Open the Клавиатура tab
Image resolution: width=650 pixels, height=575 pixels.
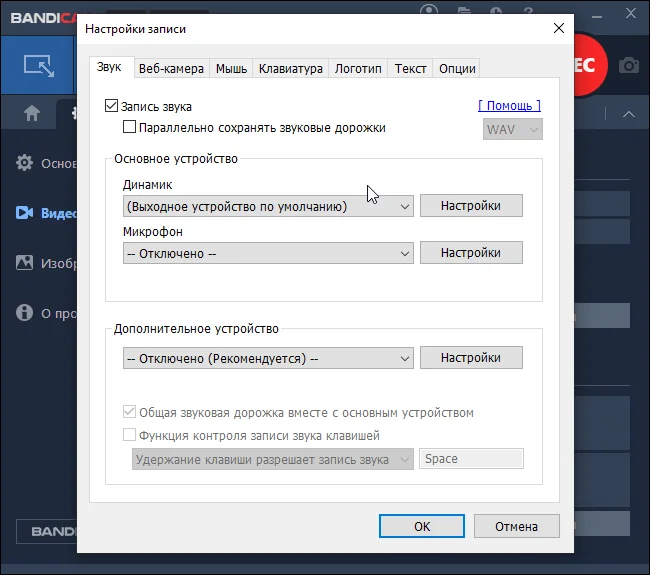click(x=291, y=68)
